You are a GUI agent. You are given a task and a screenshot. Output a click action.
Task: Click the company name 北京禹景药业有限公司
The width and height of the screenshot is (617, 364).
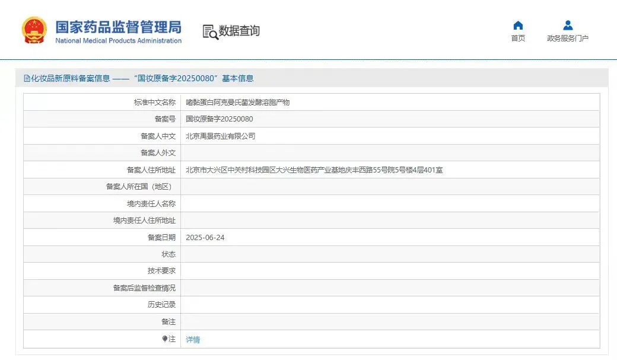click(x=220, y=136)
